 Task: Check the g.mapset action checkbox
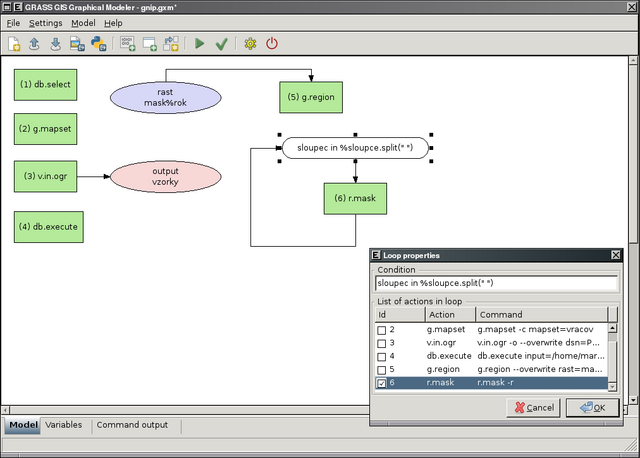381,329
